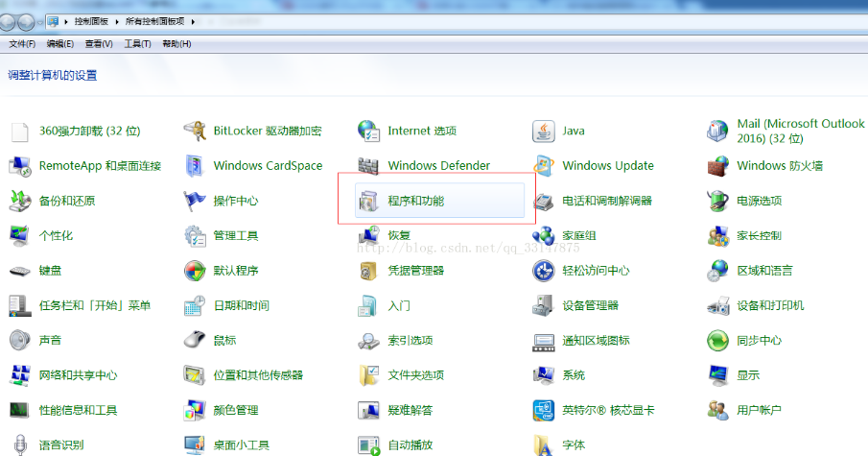Open the 语音识别 link
868x456 pixels.
pyautogui.click(x=61, y=444)
